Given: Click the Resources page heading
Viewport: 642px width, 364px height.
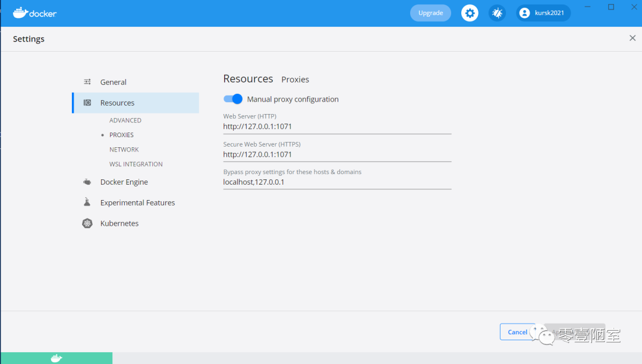Looking at the screenshot, I should point(248,78).
